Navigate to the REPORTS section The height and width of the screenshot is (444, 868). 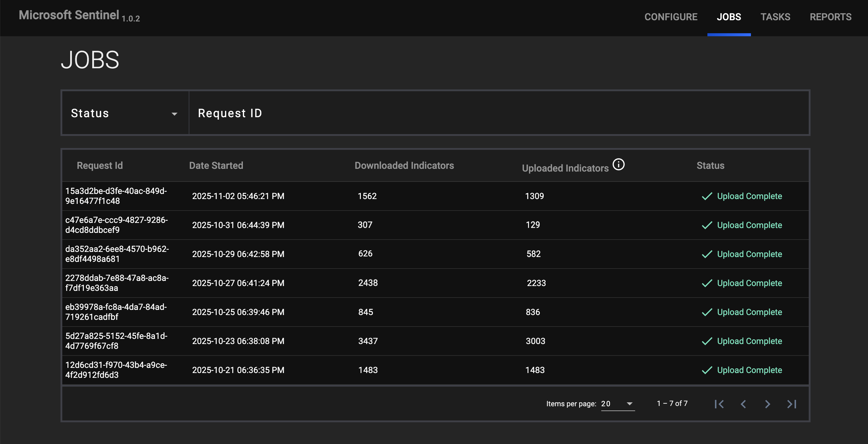[830, 17]
